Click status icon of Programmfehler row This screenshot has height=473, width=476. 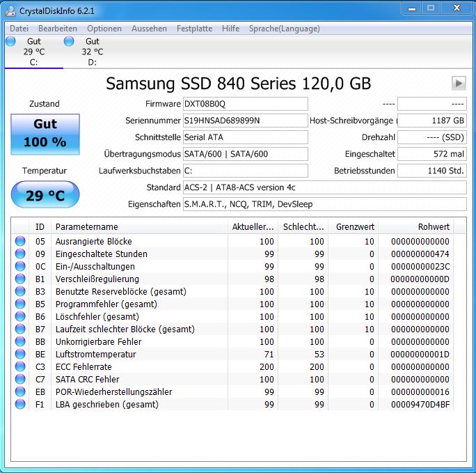click(x=20, y=304)
